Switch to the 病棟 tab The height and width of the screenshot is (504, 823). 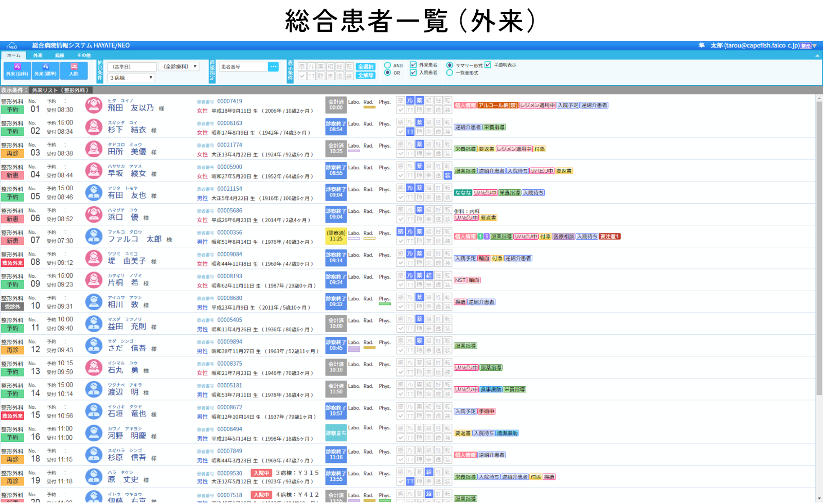60,55
